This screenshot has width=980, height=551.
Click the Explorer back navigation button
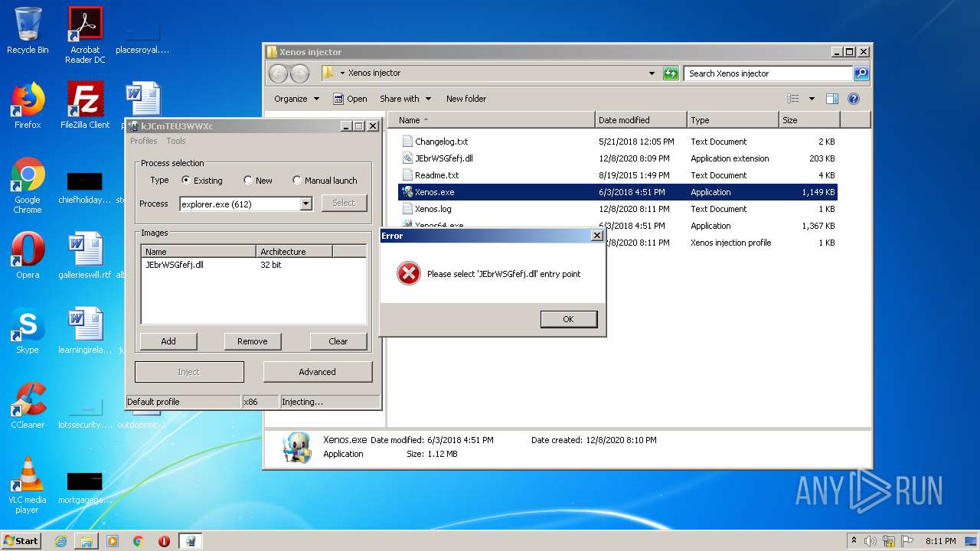279,73
